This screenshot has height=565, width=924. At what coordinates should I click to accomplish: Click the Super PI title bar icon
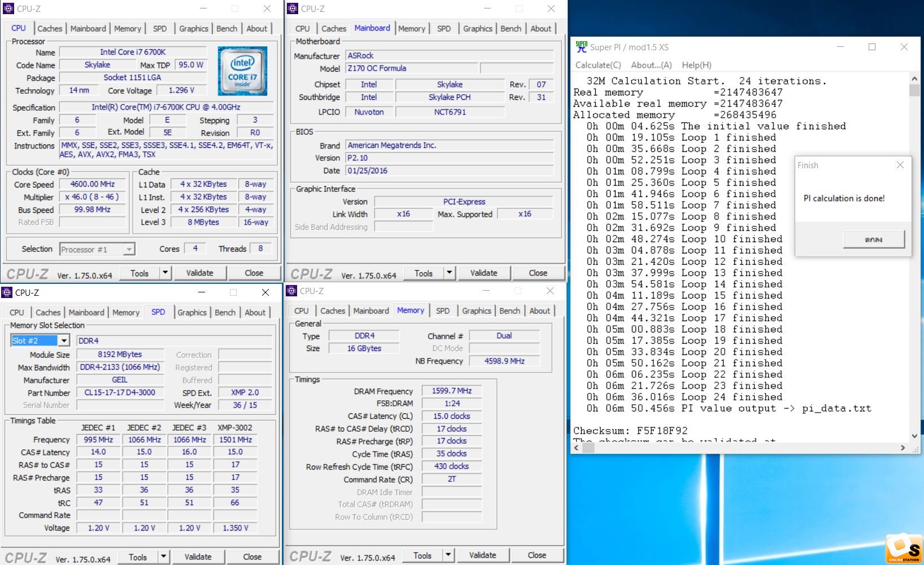point(581,47)
